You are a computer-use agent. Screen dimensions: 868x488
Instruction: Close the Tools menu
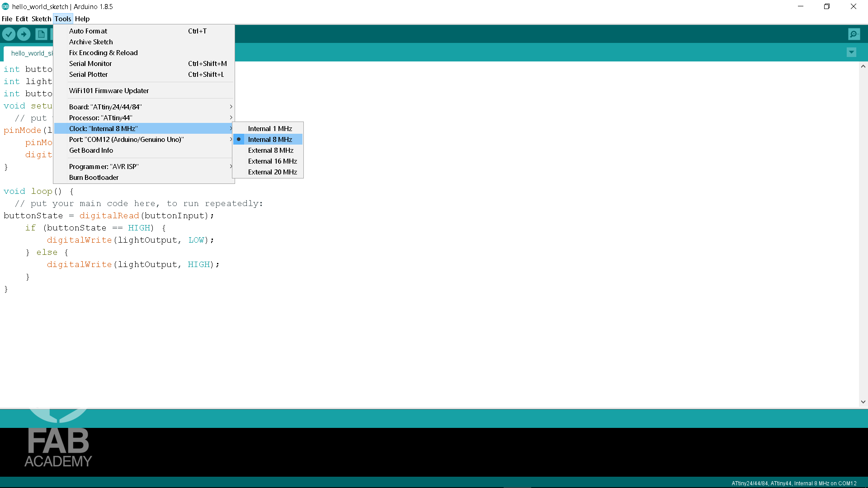[63, 19]
